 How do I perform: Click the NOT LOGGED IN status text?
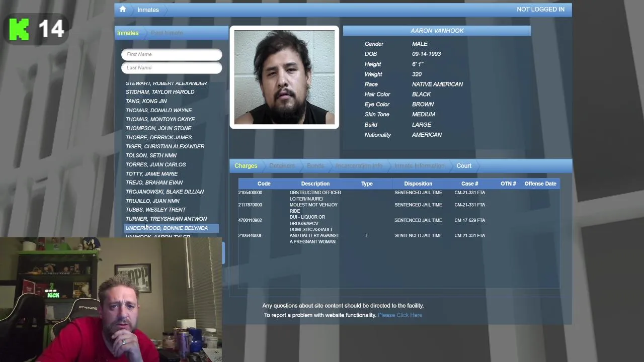(x=540, y=10)
